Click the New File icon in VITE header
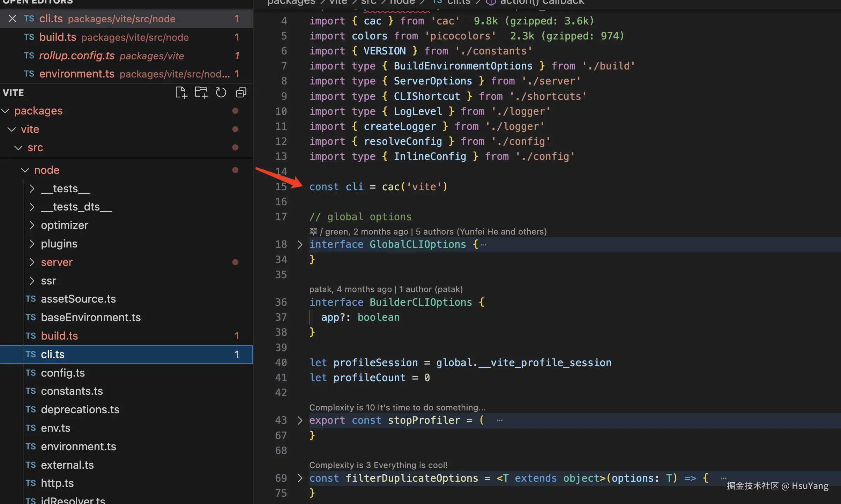Screen dimensions: 841x504 (x=181, y=93)
